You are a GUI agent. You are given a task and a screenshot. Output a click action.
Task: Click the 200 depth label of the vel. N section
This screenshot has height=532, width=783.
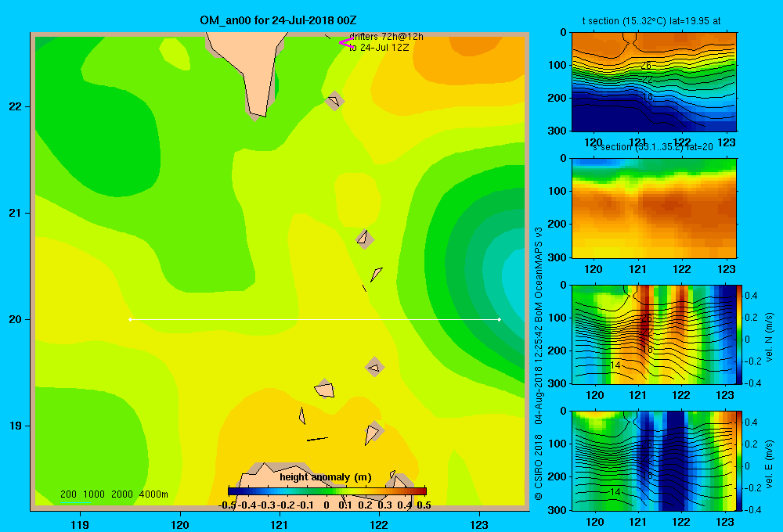click(557, 350)
